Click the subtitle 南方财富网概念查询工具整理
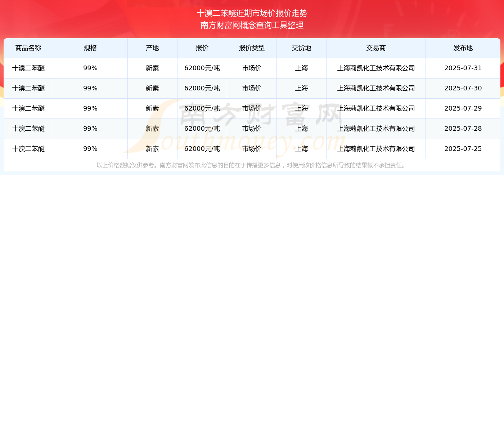Image resolution: width=504 pixels, height=434 pixels. click(252, 25)
